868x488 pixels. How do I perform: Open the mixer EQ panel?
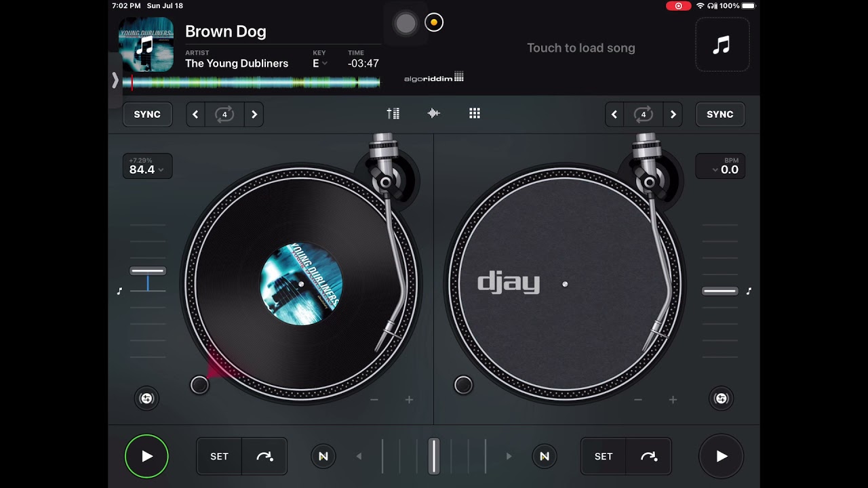pyautogui.click(x=393, y=114)
